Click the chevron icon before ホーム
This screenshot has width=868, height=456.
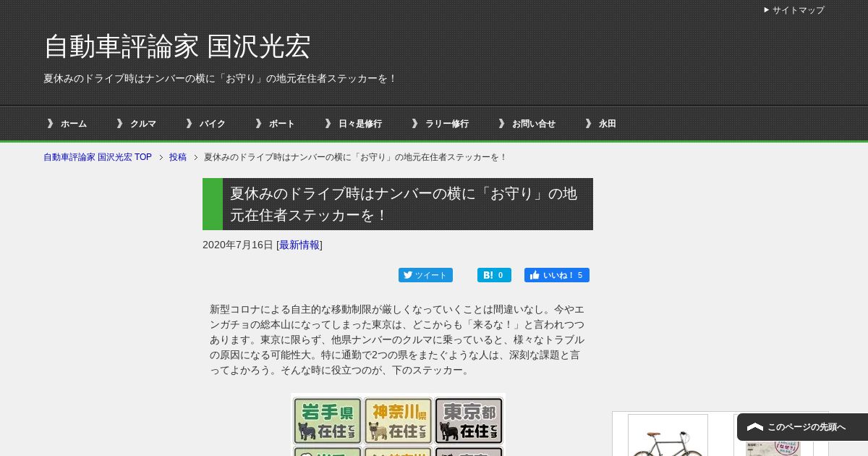click(x=50, y=124)
